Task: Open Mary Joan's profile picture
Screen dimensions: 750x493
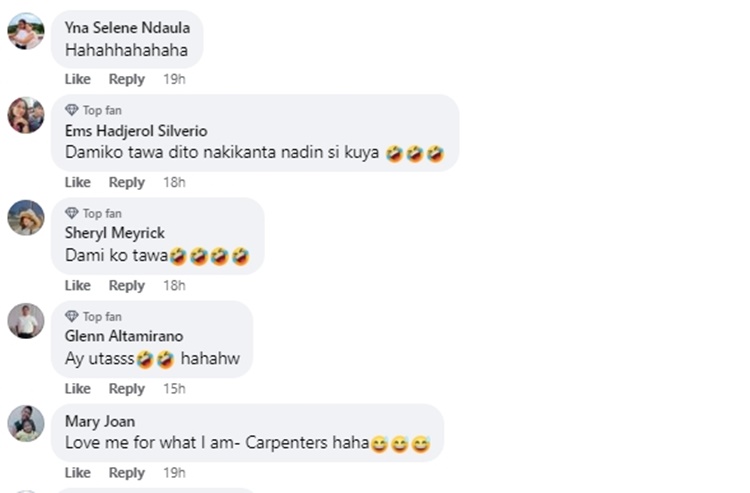Action: point(26,423)
